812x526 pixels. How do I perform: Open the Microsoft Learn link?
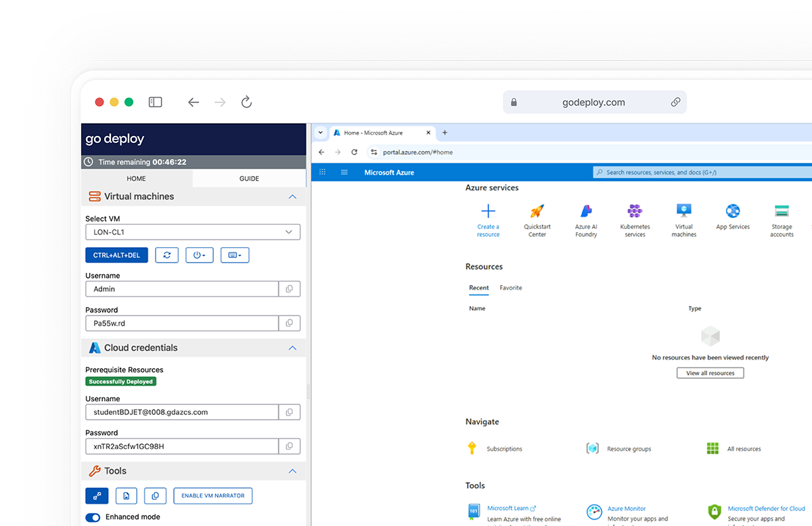tap(511, 508)
